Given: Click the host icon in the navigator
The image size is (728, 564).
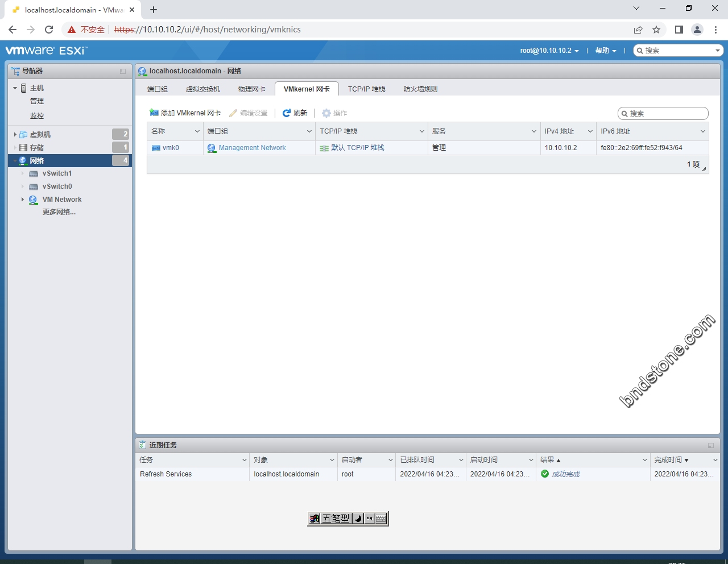Looking at the screenshot, I should [x=23, y=88].
